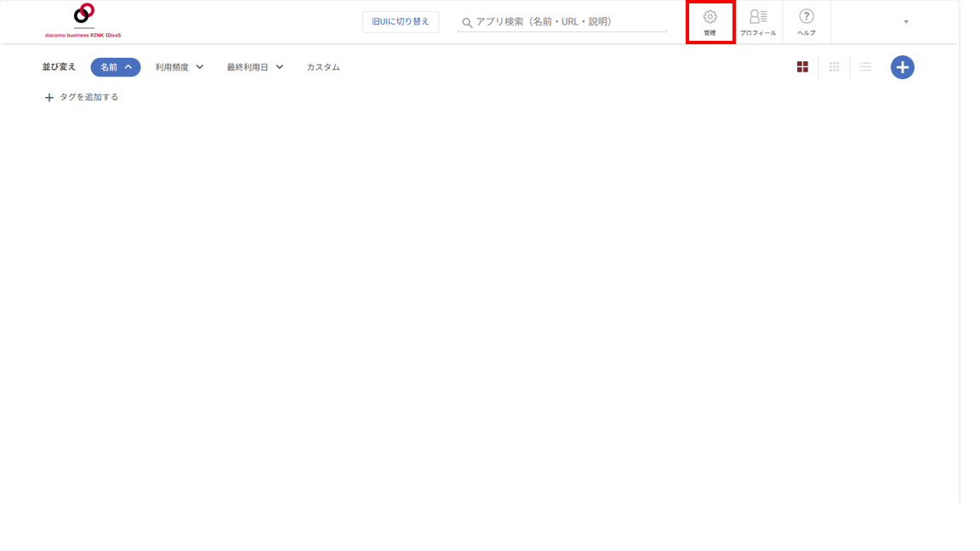Click the ヘルプ question mark icon
Screen dimensions: 980x551
tap(806, 16)
